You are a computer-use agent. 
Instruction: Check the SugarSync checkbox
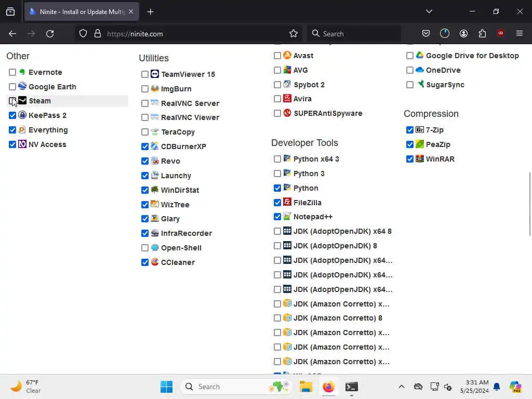click(410, 85)
